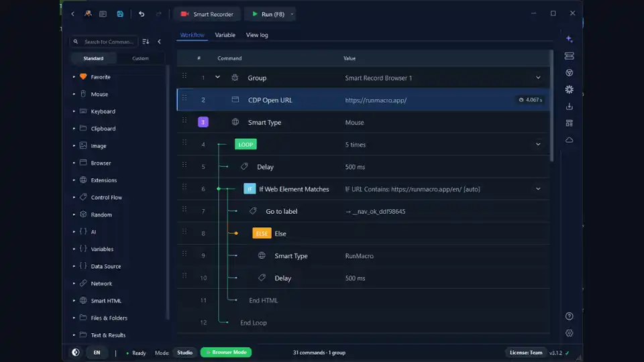
Task: Expand the 5 times loop dropdown
Action: pyautogui.click(x=538, y=145)
